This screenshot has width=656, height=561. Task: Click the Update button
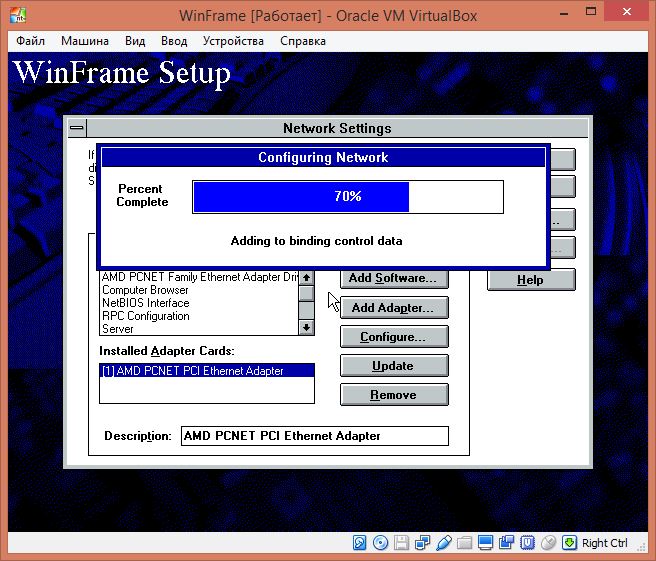point(394,366)
